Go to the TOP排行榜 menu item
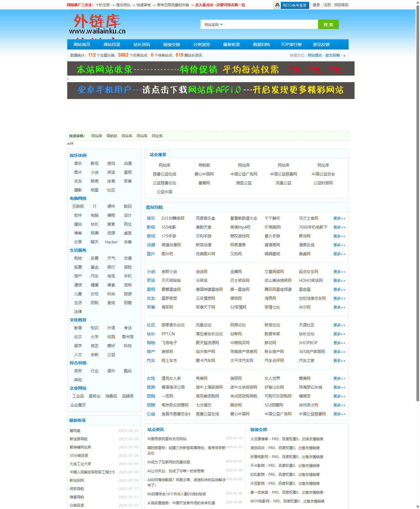The height and width of the screenshot is (509, 420). coord(291,44)
